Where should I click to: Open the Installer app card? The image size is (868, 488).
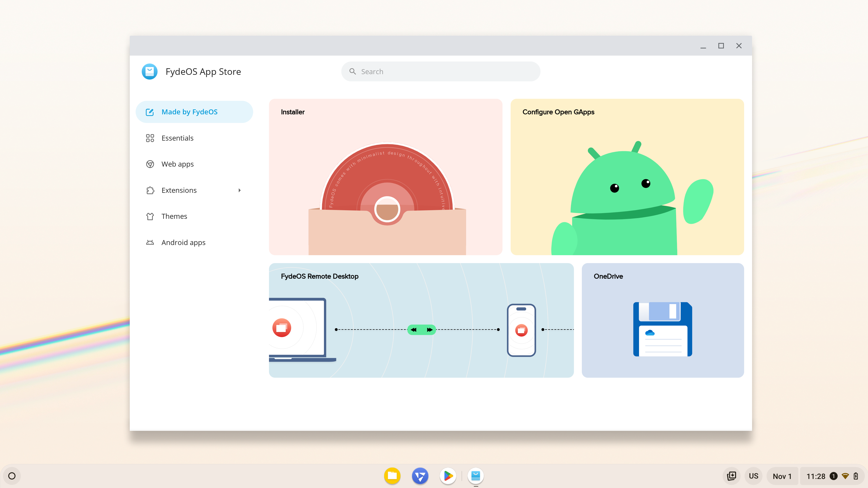tap(385, 177)
